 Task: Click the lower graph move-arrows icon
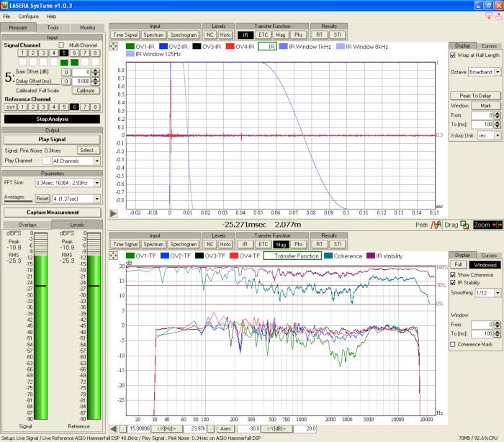tap(114, 256)
